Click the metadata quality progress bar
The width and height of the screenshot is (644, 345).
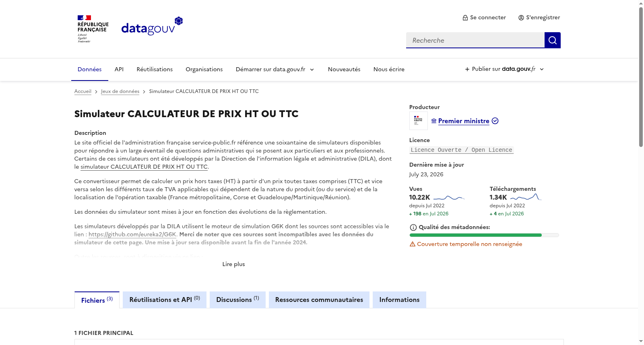484,235
